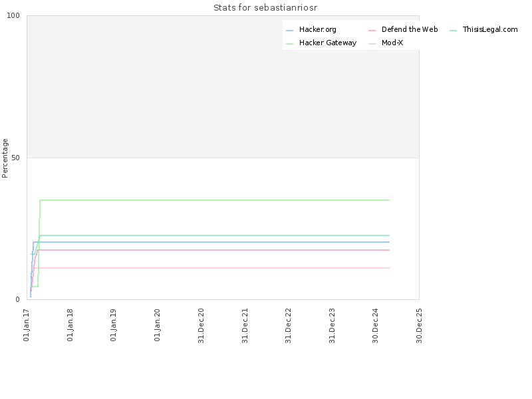Select the green Hacker Gateway legend swatch
The height and width of the screenshot is (399, 532).
[289, 44]
